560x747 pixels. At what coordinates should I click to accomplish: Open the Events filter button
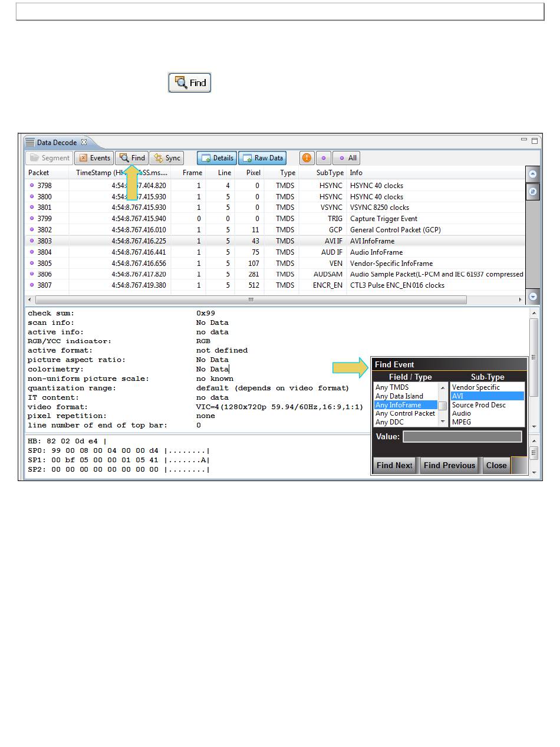tap(94, 158)
